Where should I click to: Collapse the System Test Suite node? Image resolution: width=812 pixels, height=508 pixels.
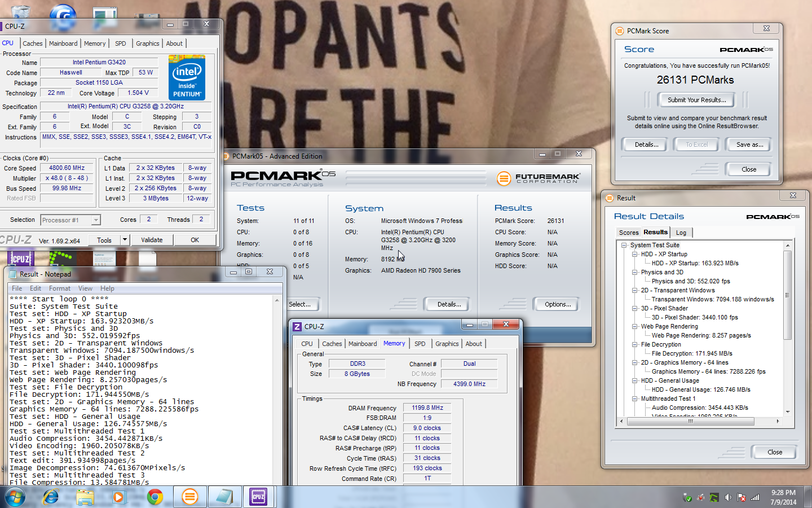point(624,245)
